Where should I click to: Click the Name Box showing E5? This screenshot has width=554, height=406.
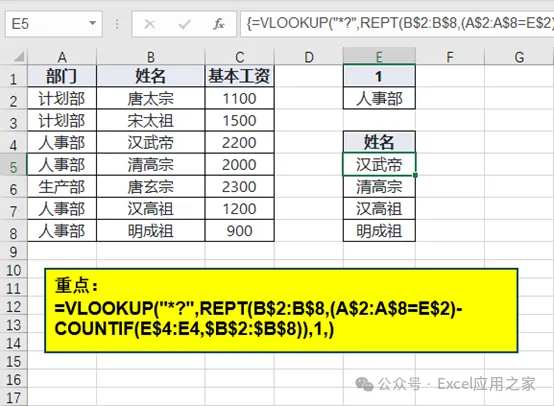click(54, 24)
